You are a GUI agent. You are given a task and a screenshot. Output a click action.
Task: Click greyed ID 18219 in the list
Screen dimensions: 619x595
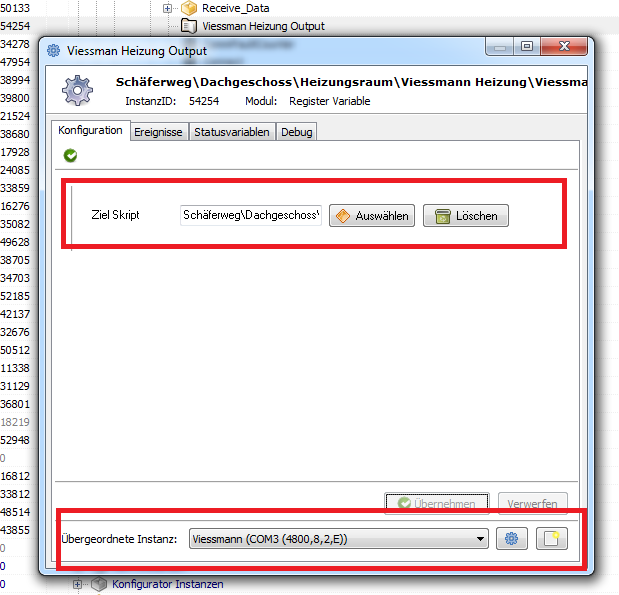pyautogui.click(x=15, y=422)
